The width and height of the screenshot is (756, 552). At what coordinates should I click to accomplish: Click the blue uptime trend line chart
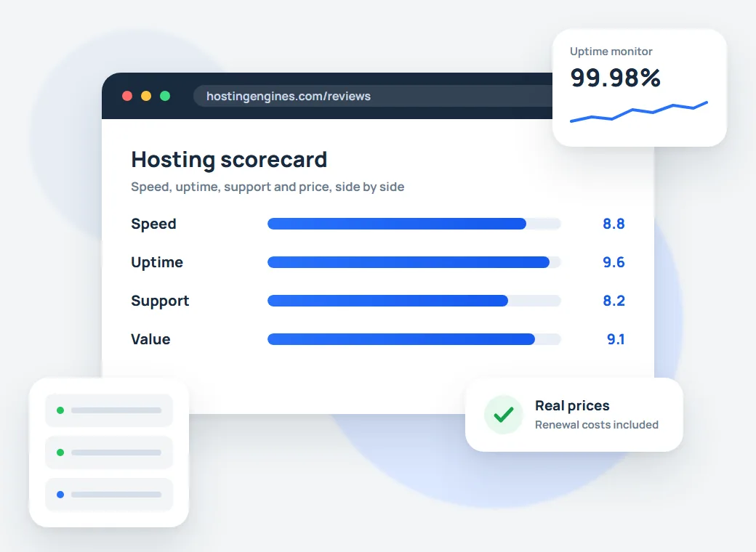click(639, 112)
